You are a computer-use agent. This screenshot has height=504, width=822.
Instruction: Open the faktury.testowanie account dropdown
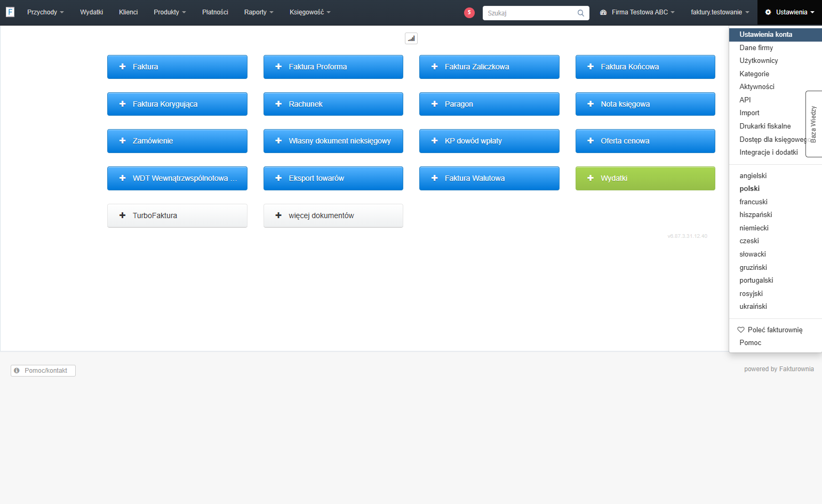tap(720, 12)
